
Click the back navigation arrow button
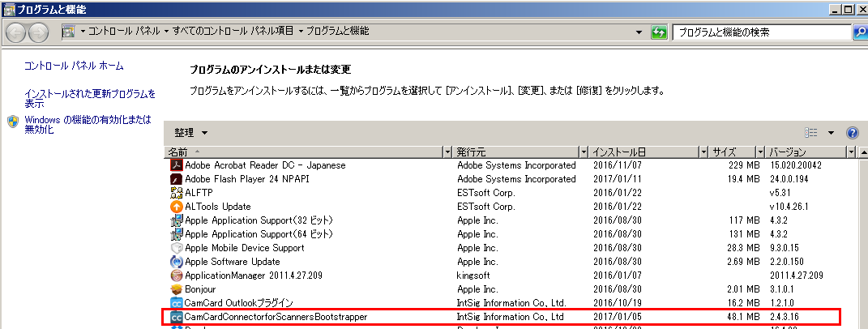tap(16, 33)
